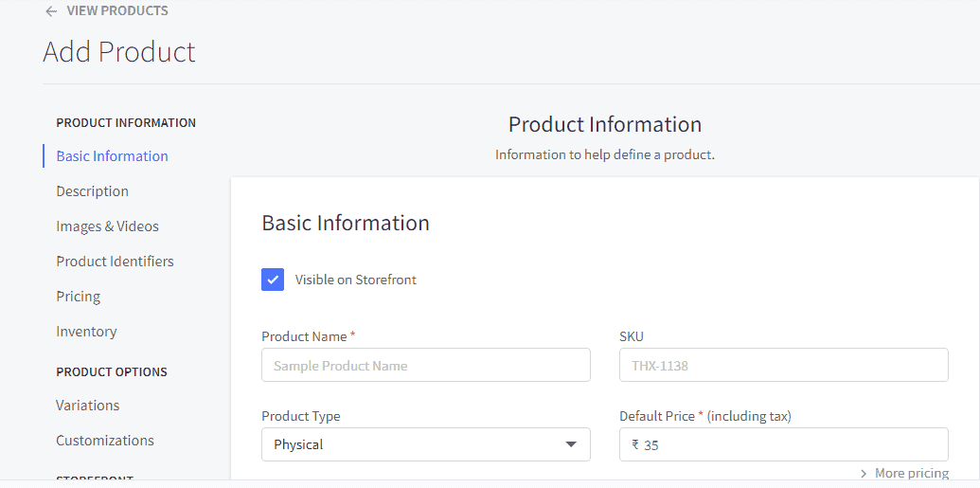The width and height of the screenshot is (980, 488).
Task: Click the caret arrow in Product Type field
Action: 570,444
